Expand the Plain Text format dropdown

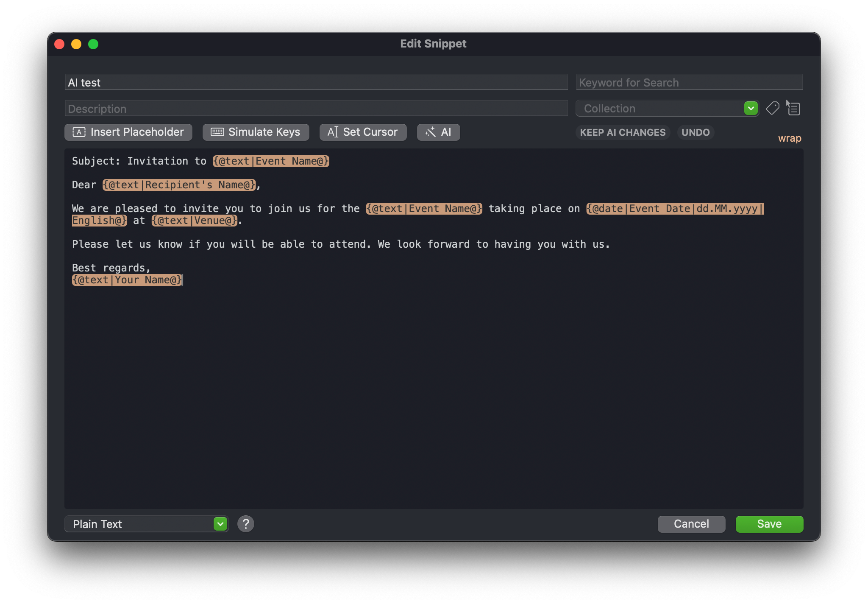(x=221, y=524)
